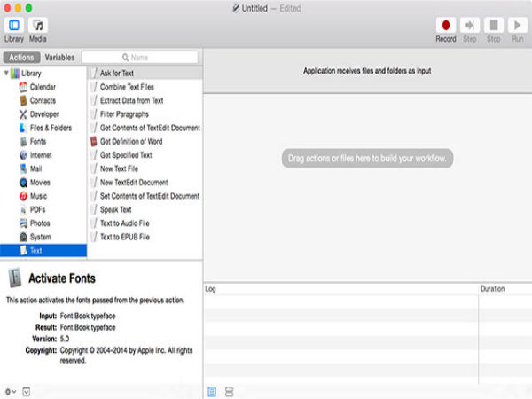
Task: Click the Step toolbar button
Action: point(470,26)
